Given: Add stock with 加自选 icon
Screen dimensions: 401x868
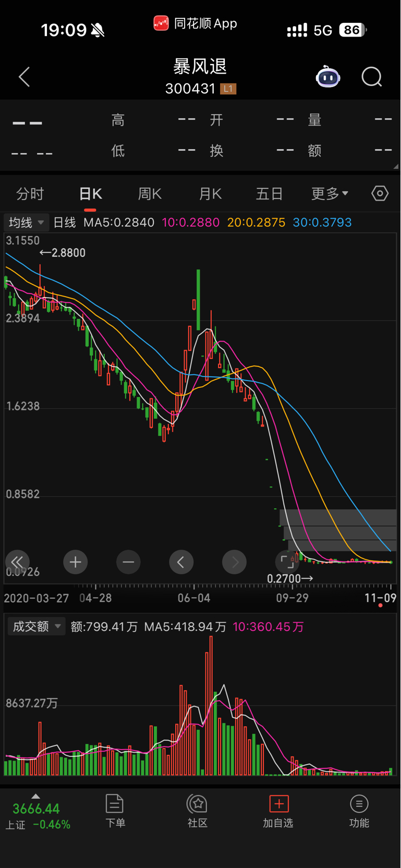Looking at the screenshot, I should 278,803.
